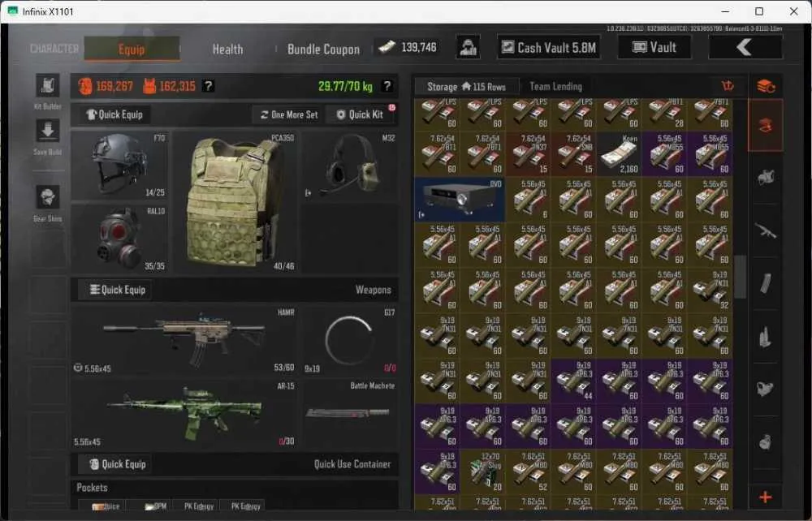This screenshot has width=812, height=521.
Task: Select the Storage 115 Rows tab
Action: point(466,86)
